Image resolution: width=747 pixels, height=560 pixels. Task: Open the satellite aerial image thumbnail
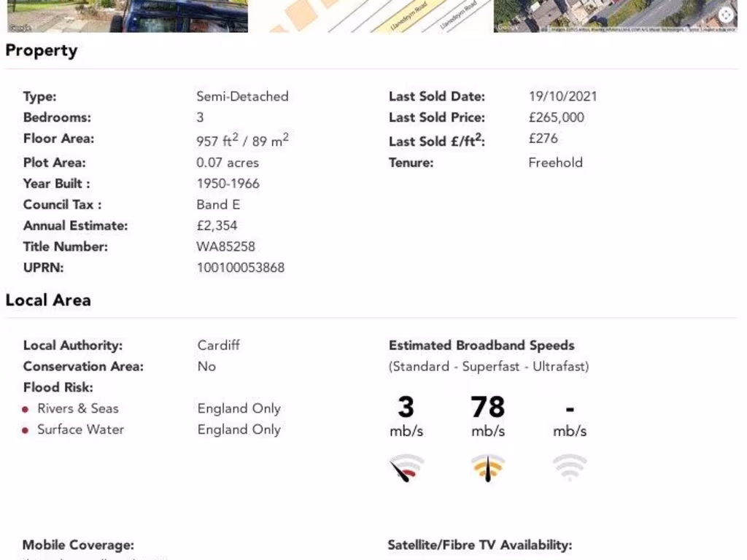point(616,15)
